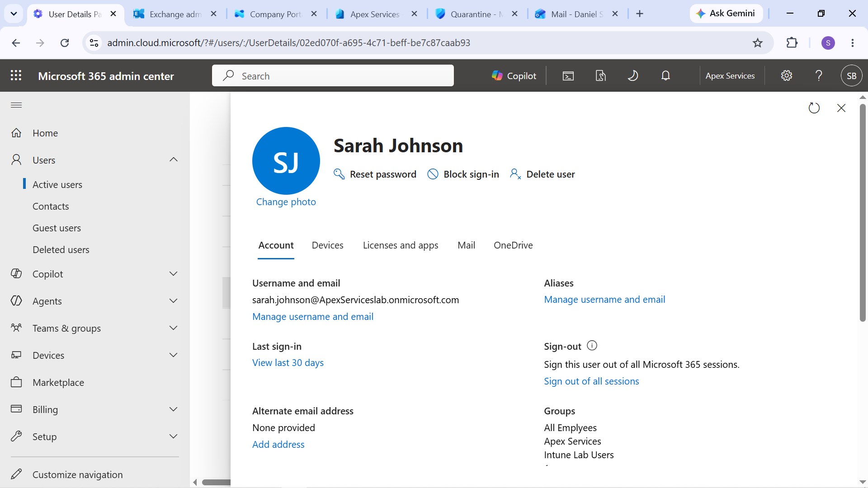Collapse the Users nav section
868x488 pixels.
[174, 160]
